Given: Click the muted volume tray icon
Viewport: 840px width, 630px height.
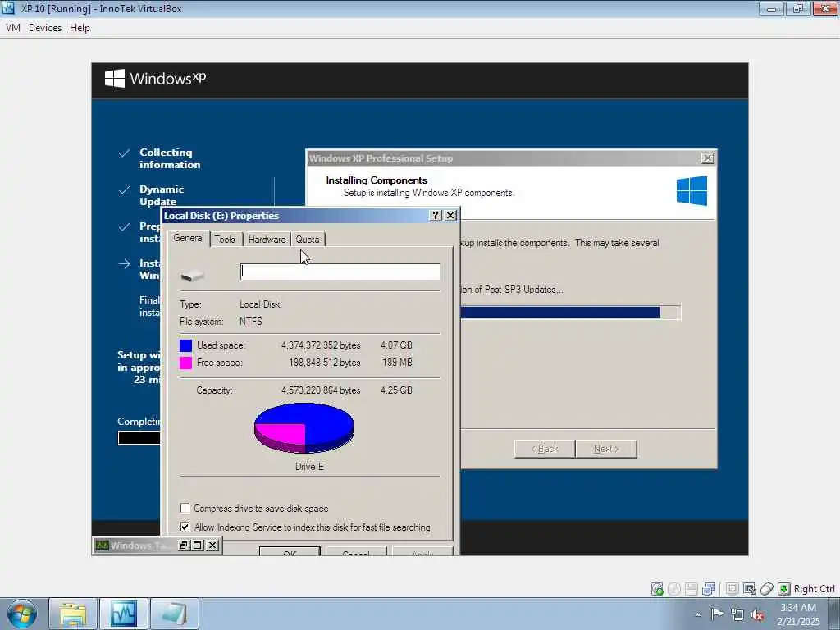Looking at the screenshot, I should pyautogui.click(x=757, y=615).
